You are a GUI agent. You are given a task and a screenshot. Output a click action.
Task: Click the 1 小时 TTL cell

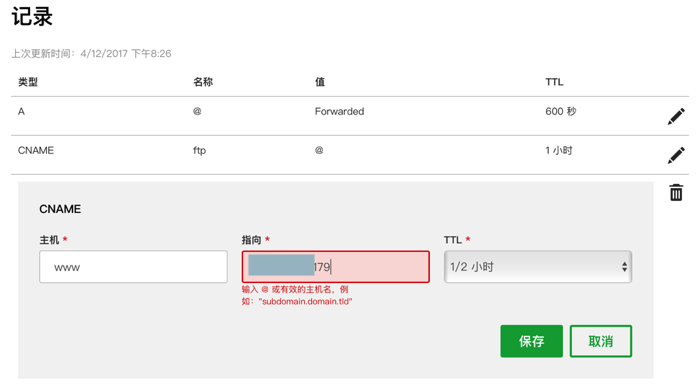558,151
